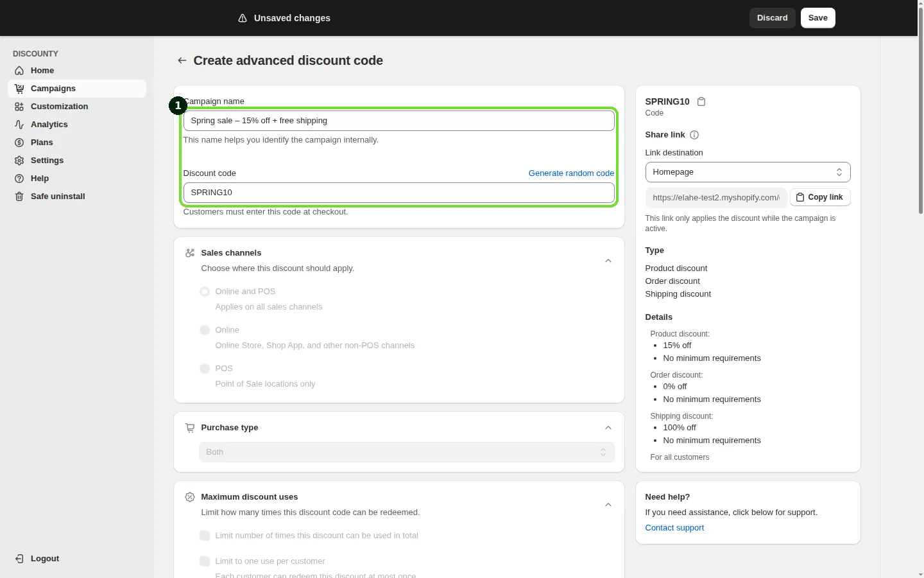This screenshot has width=924, height=578.
Task: Click the Maximum discount uses badge icon
Action: [x=190, y=497]
